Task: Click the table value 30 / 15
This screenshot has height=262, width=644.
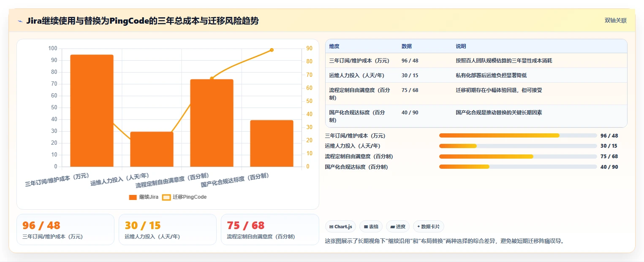Action: pos(410,75)
